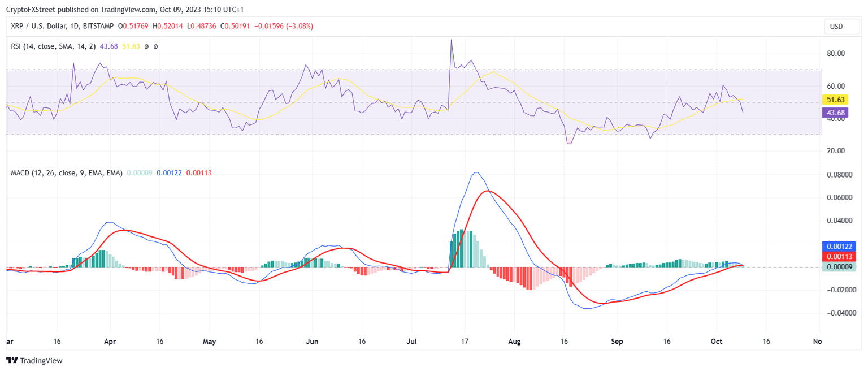Toggle visibility of the MACD indicator legend
Screen dimensions: 868x371
coord(66,173)
